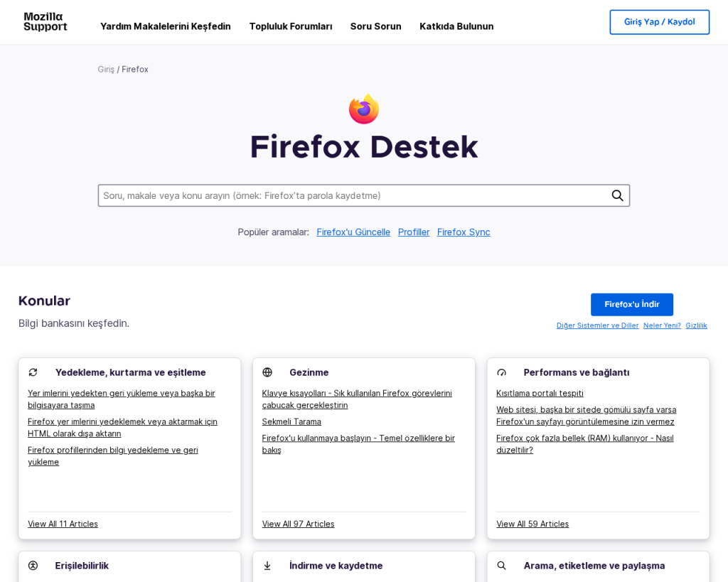The height and width of the screenshot is (582, 728).
Task: Open Kısıtlama portalı tespiti article
Action: point(540,393)
